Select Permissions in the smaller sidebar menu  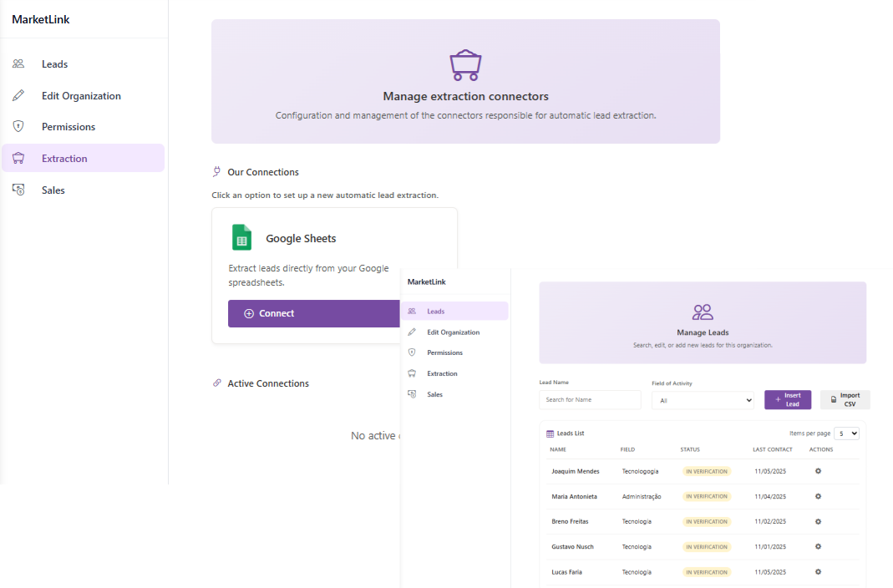click(444, 352)
